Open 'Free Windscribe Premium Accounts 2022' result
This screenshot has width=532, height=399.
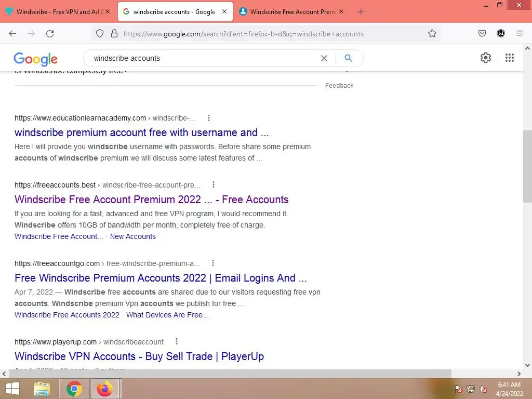(x=161, y=277)
